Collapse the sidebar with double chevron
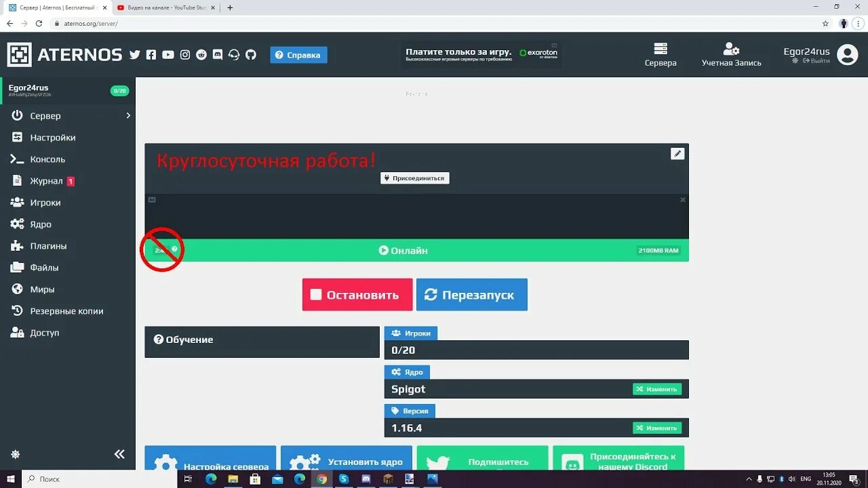The width and height of the screenshot is (868, 488). (x=119, y=454)
